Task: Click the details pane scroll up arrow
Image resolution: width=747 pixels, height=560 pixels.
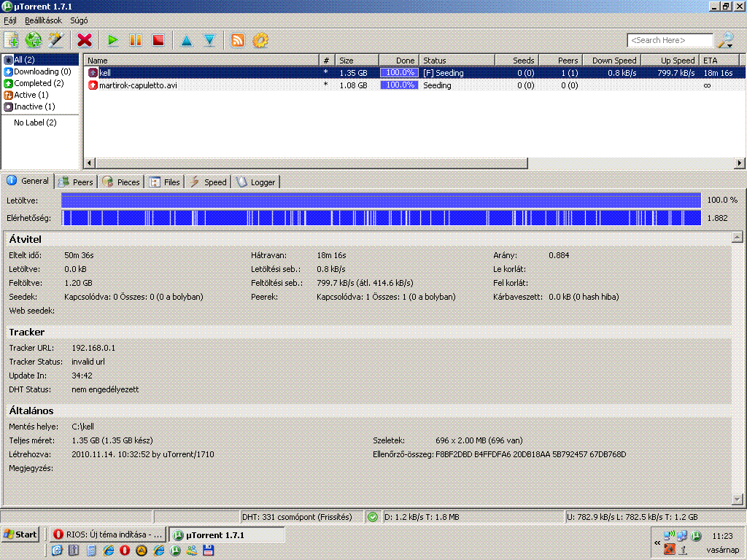Action: tap(737, 237)
